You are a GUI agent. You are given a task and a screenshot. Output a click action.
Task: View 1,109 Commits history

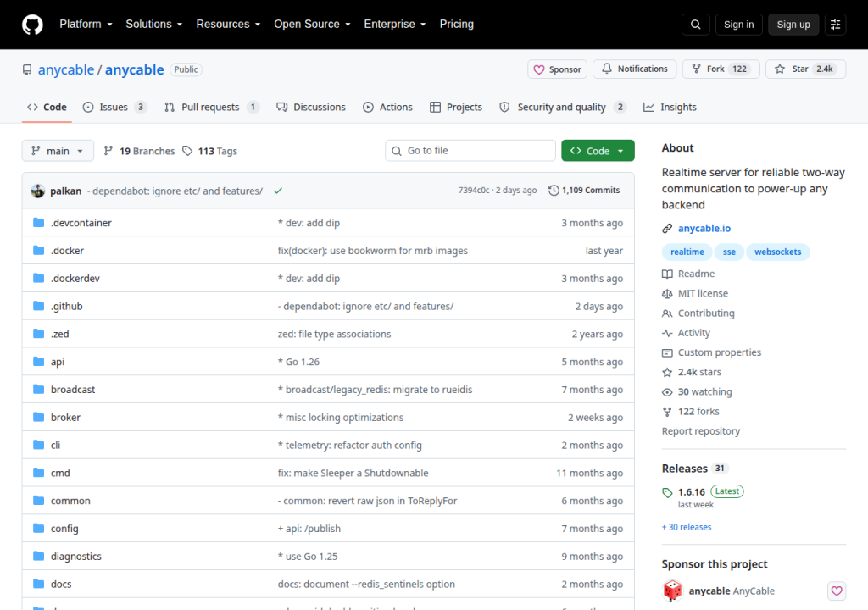[584, 191]
